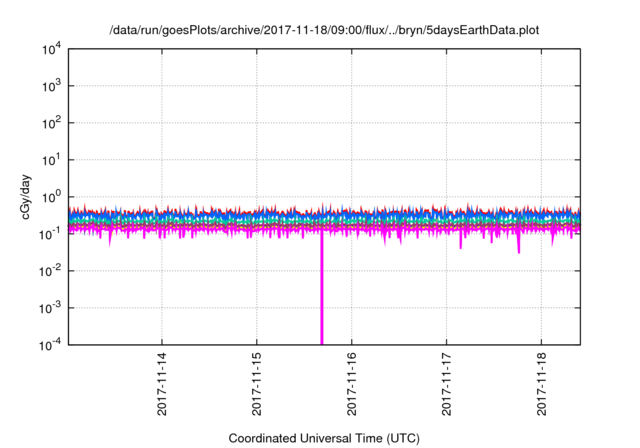Click the y-axis label '10^1'
Screen dimensions: 640x448
52,160
